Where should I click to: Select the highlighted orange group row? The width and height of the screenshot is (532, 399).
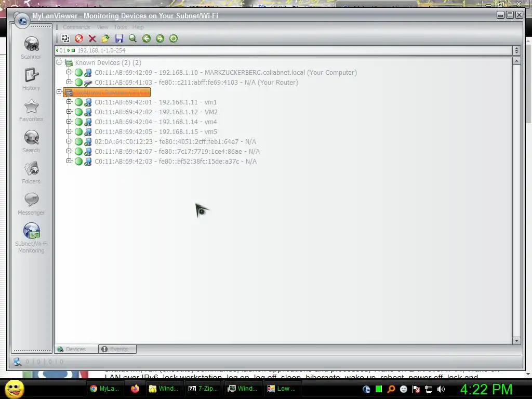pyautogui.click(x=107, y=92)
